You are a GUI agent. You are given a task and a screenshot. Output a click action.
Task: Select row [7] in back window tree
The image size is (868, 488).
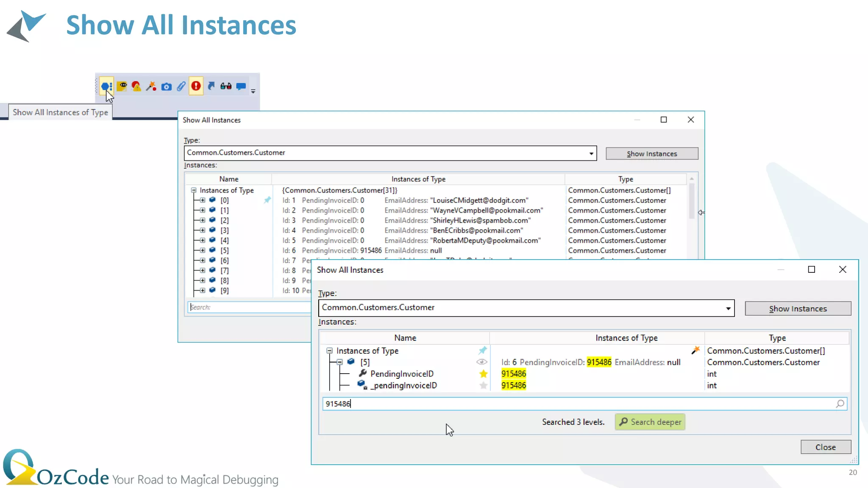pyautogui.click(x=225, y=270)
